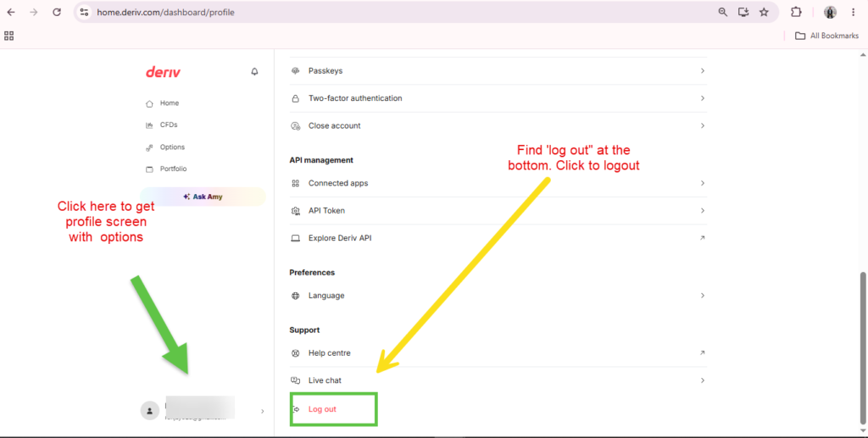
Task: Open the Chrome three-dot menu
Action: pos(853,12)
